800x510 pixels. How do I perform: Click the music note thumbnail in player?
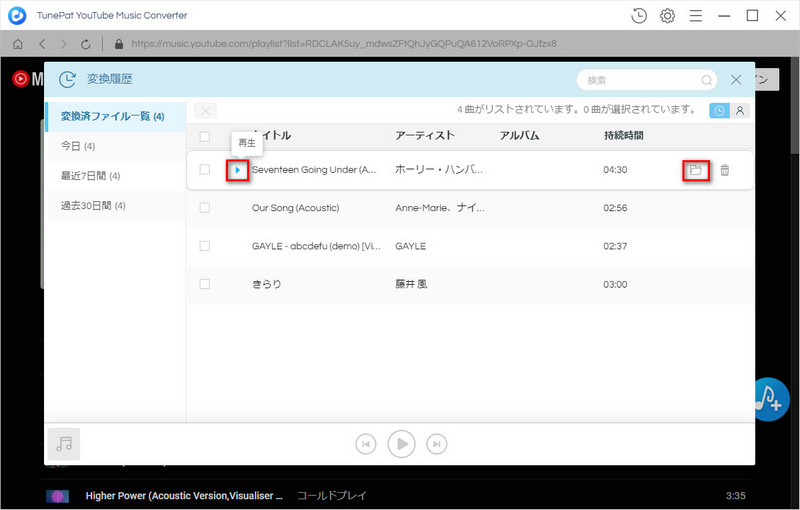click(x=64, y=444)
